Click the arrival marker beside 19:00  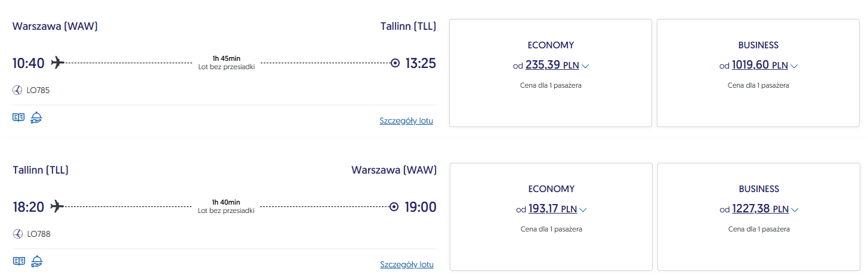click(x=394, y=206)
